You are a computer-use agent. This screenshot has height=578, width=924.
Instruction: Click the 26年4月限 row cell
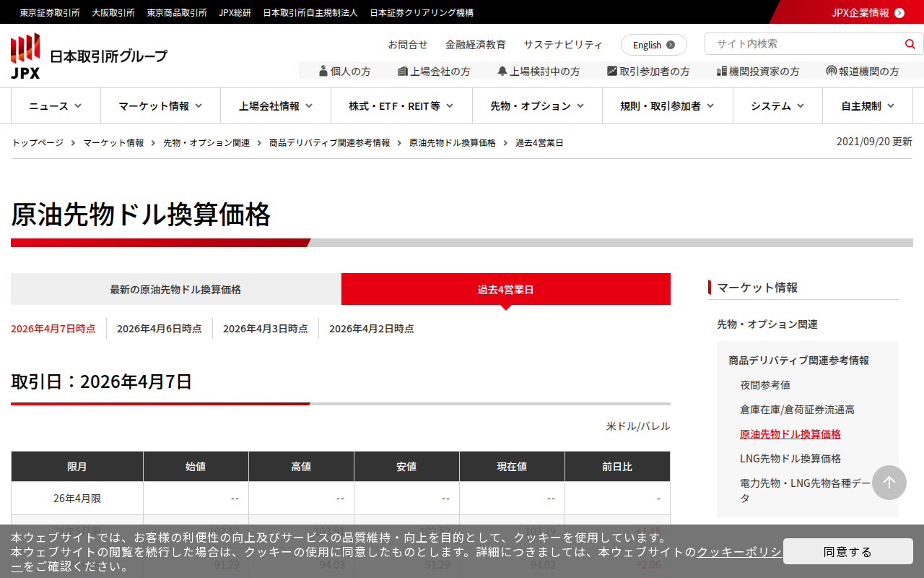(x=77, y=499)
